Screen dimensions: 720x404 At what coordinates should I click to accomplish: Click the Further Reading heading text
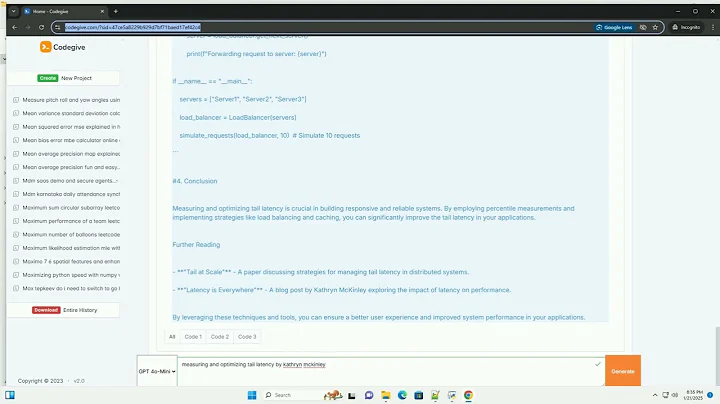point(196,245)
